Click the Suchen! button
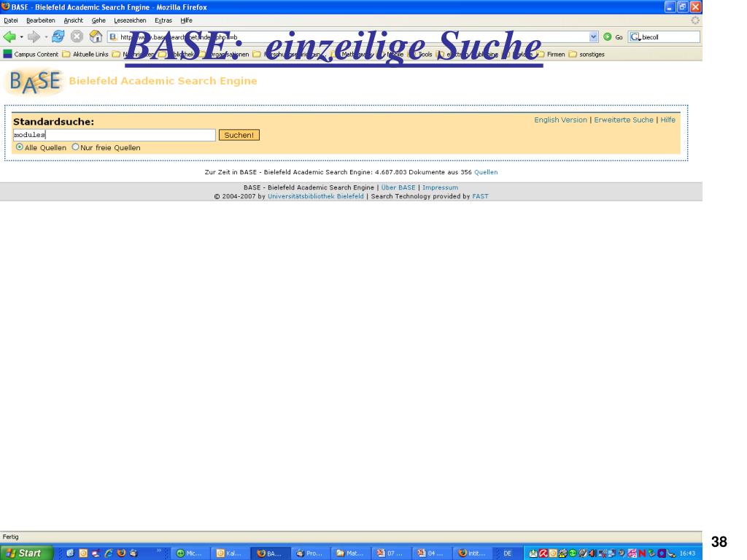 tap(239, 135)
